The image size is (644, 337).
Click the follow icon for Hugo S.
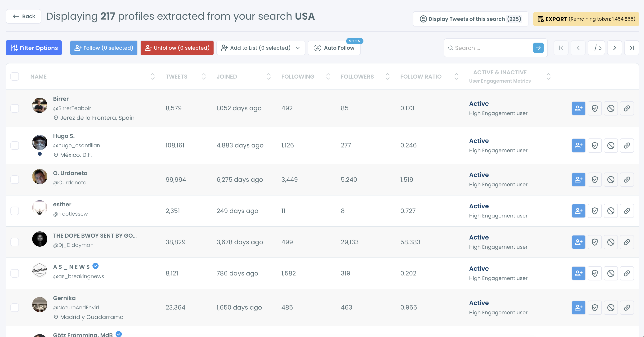578,145
